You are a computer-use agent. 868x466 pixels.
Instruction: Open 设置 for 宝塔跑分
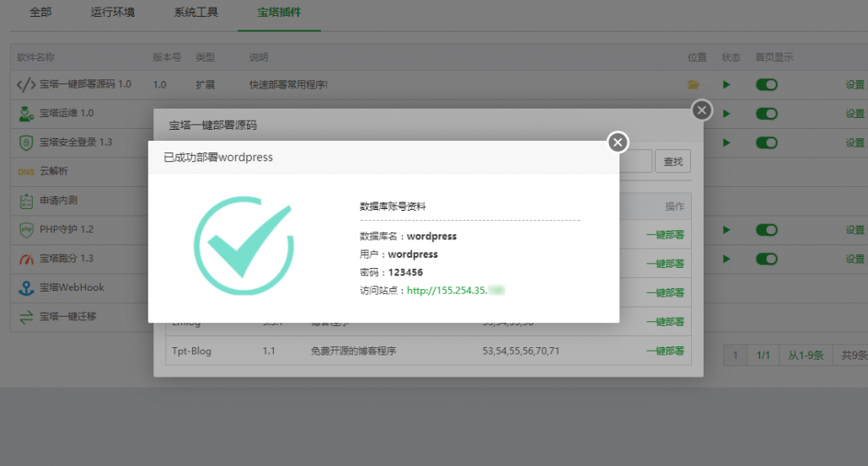(855, 259)
